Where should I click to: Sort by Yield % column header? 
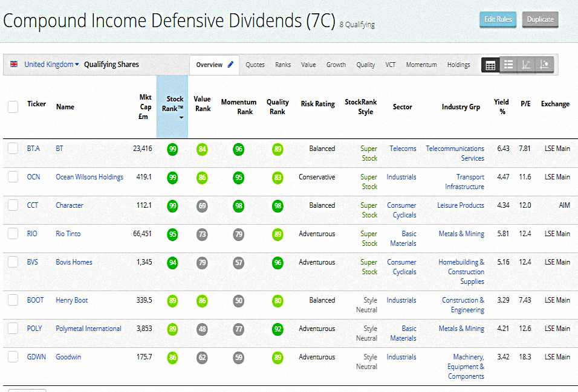coord(501,107)
